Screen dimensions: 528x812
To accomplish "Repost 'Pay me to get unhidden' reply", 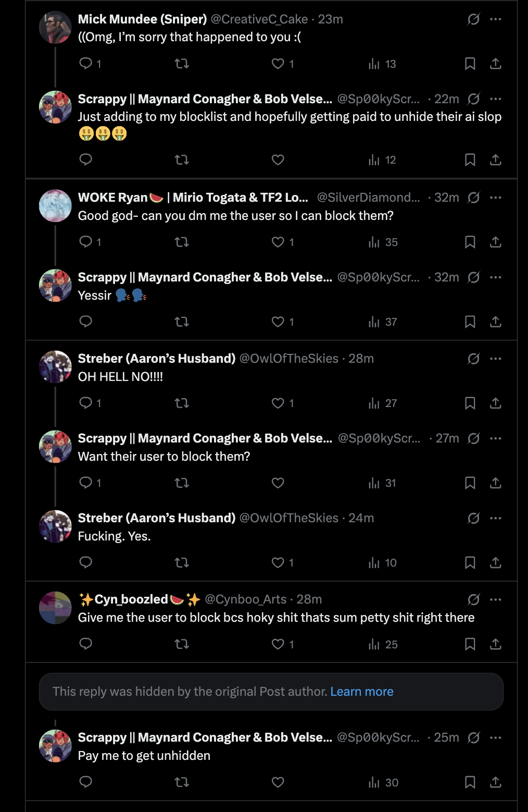I will point(182,782).
